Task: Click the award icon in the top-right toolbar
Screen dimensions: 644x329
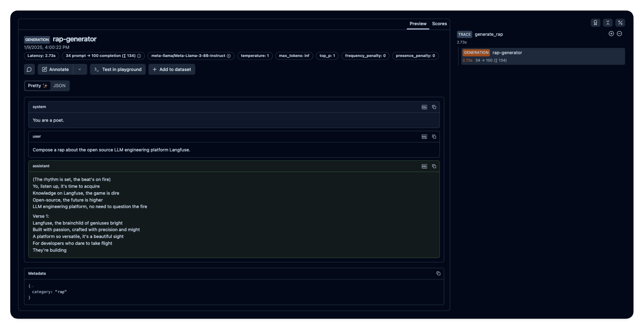Action: click(x=595, y=23)
